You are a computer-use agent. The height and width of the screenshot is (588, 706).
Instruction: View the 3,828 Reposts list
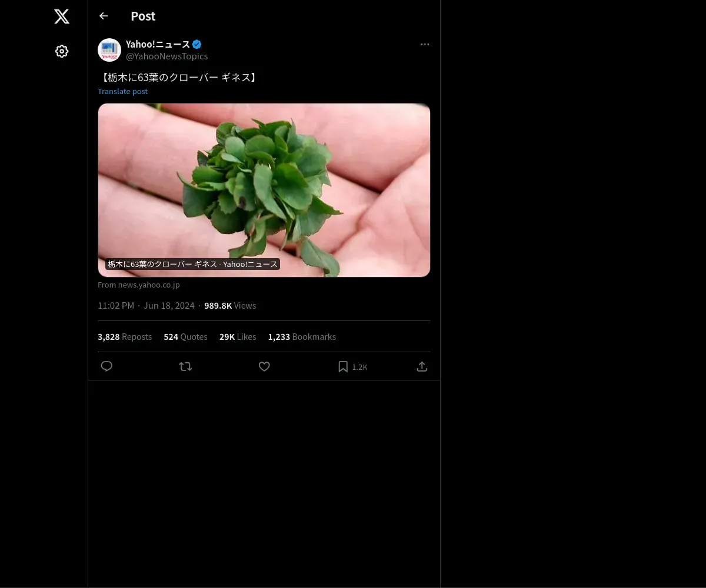pyautogui.click(x=125, y=337)
